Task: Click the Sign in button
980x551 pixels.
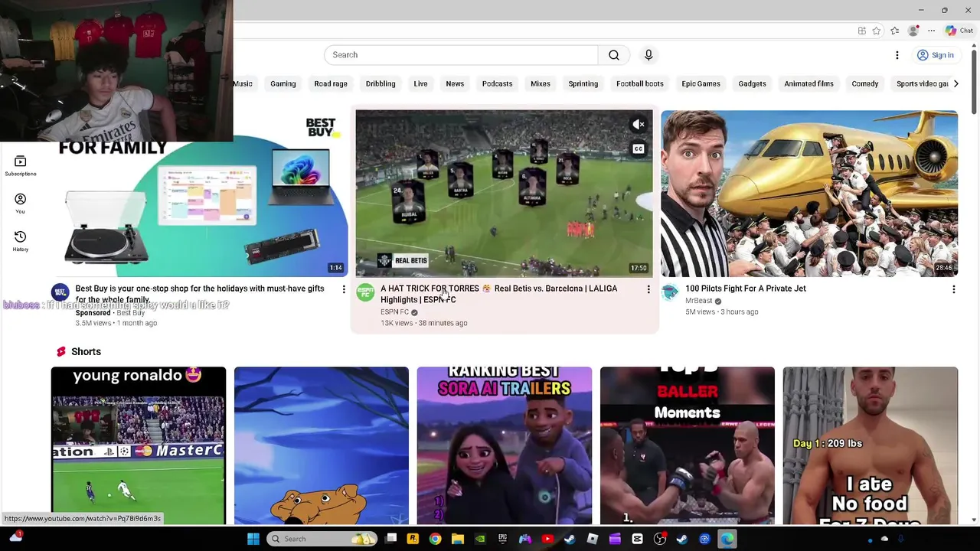Action: pos(936,55)
